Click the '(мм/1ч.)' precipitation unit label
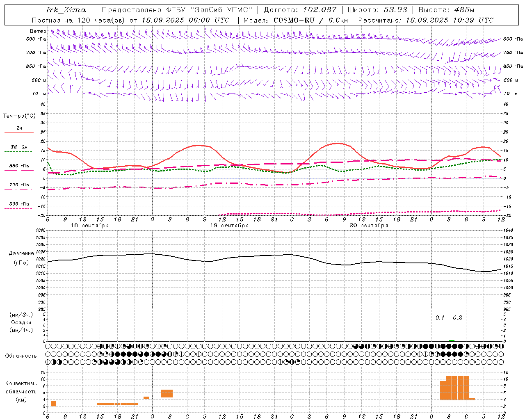Screen dimensions: 525x420 pyautogui.click(x=21, y=330)
